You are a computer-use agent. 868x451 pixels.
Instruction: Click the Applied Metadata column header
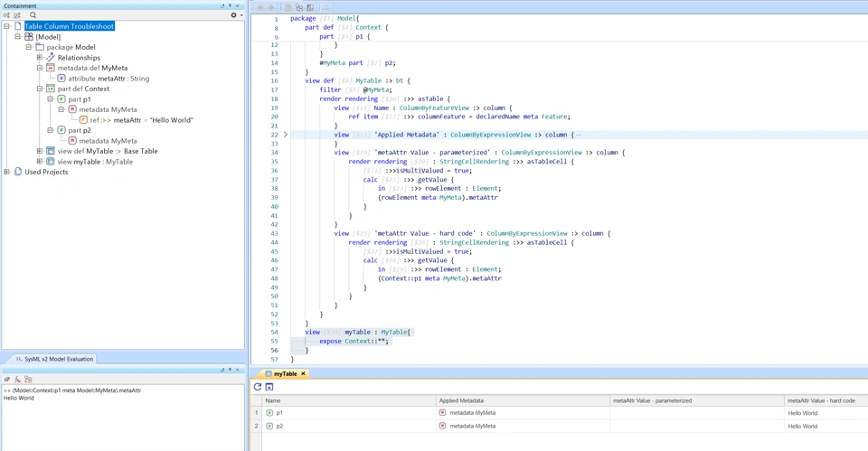click(x=461, y=400)
